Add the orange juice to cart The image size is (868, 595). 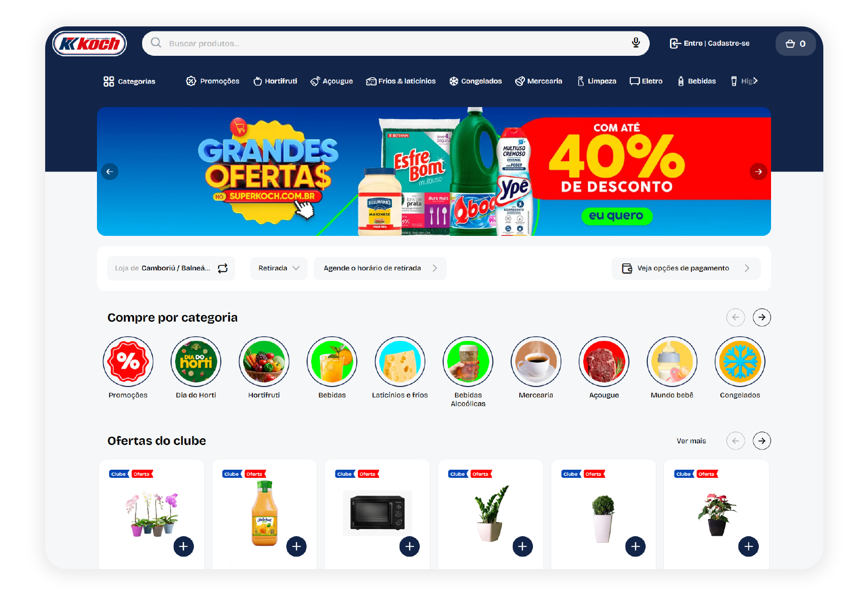(x=296, y=546)
